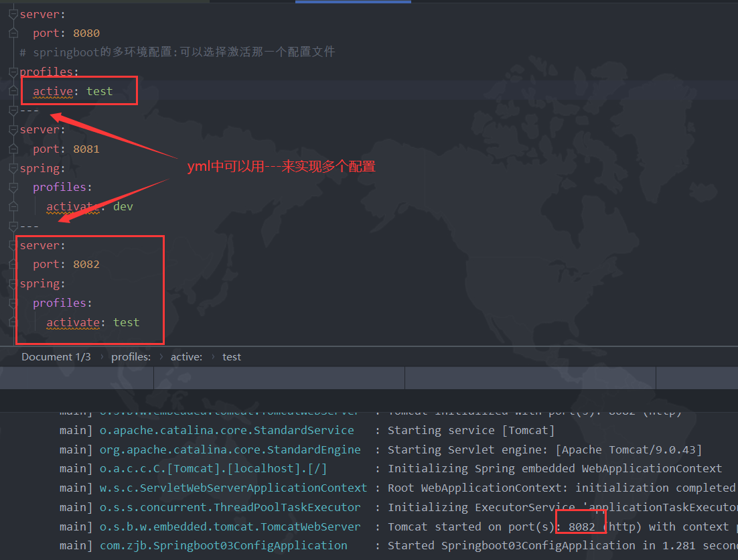
Task: Click the o.apache.catalina.core.StandardService console link
Action: (x=226, y=430)
